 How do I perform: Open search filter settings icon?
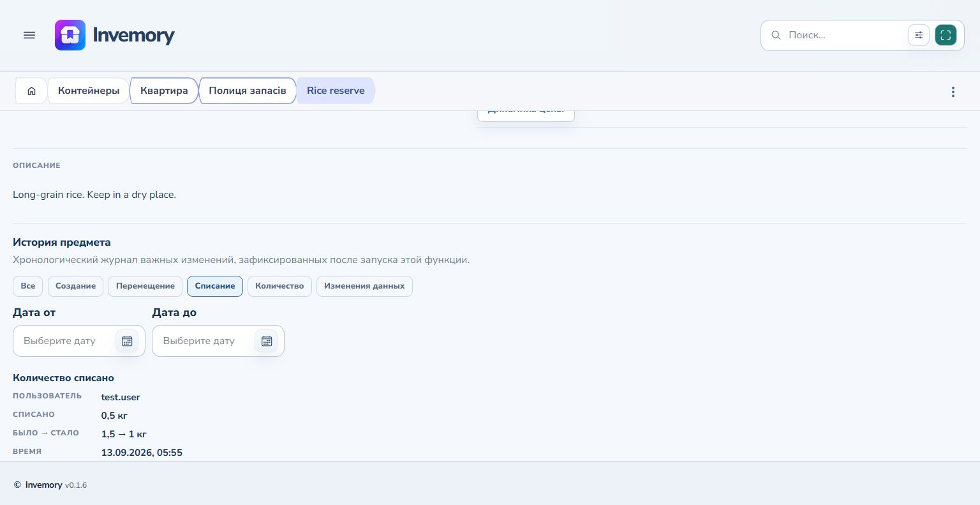point(919,35)
